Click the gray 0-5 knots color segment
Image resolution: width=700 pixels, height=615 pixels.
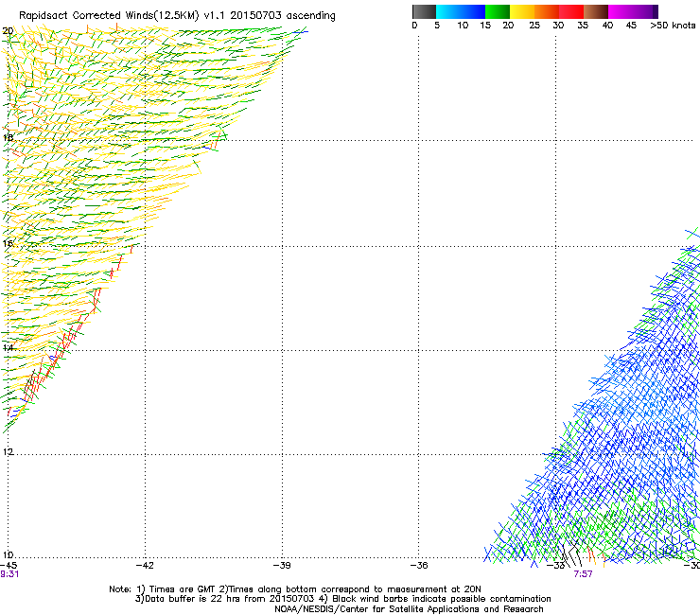[x=424, y=11]
